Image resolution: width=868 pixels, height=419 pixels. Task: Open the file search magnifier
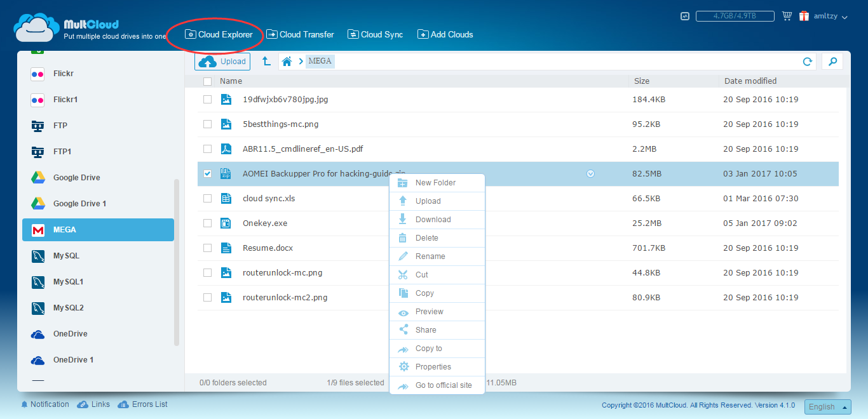click(832, 61)
